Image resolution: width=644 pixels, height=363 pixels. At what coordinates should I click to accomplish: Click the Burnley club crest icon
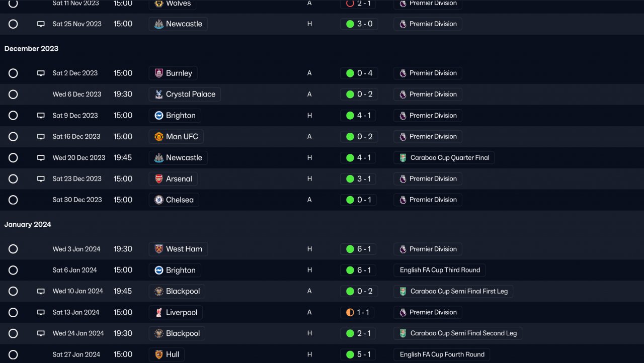coord(159,73)
